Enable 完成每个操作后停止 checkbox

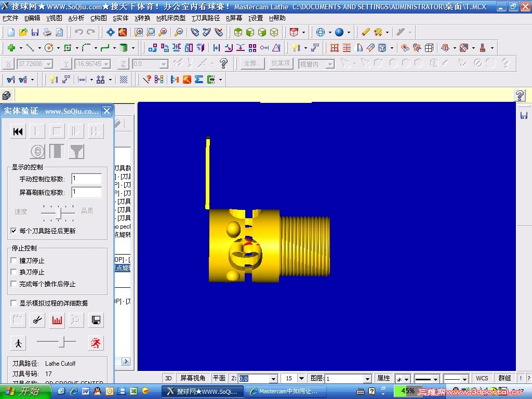pos(14,284)
